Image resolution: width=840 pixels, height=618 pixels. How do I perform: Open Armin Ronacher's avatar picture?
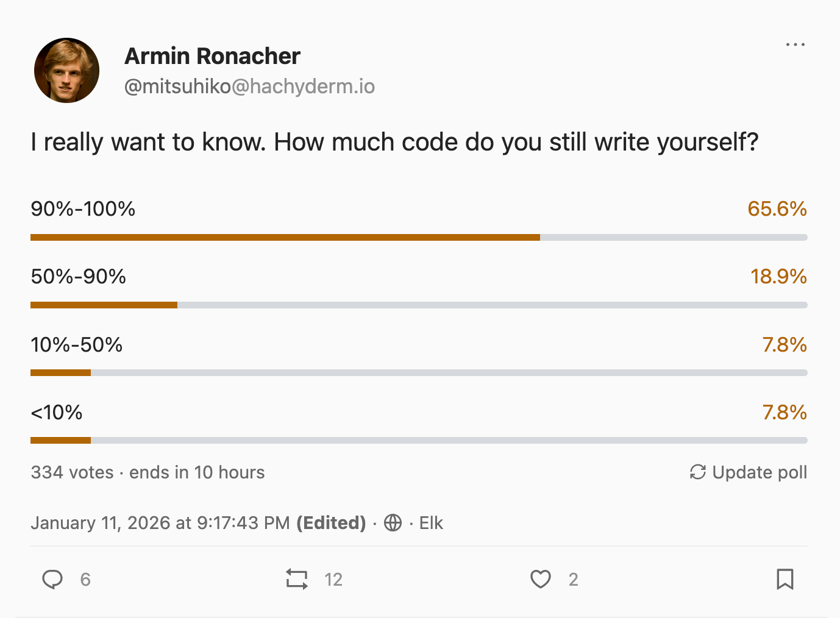[66, 71]
